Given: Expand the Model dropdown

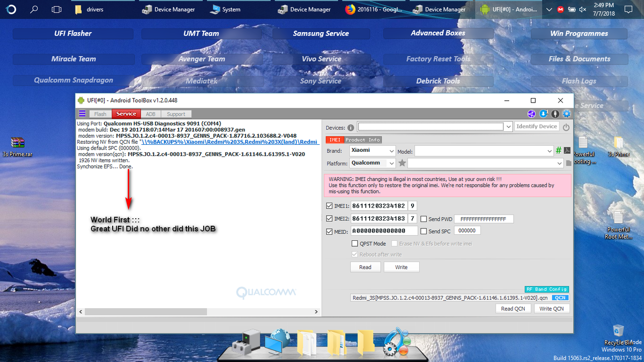Looking at the screenshot, I should (x=549, y=151).
